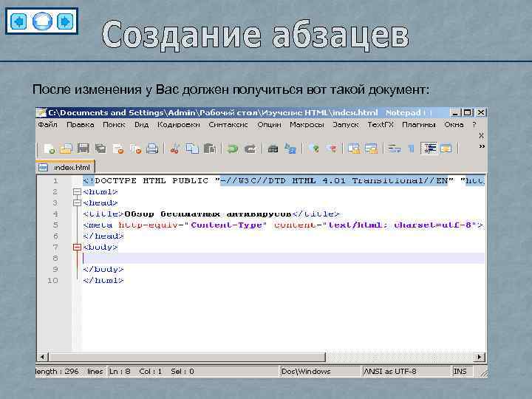Click the DOCTYPE declaration on line 1
Viewport: 532px width, 399px height.
(x=283, y=180)
